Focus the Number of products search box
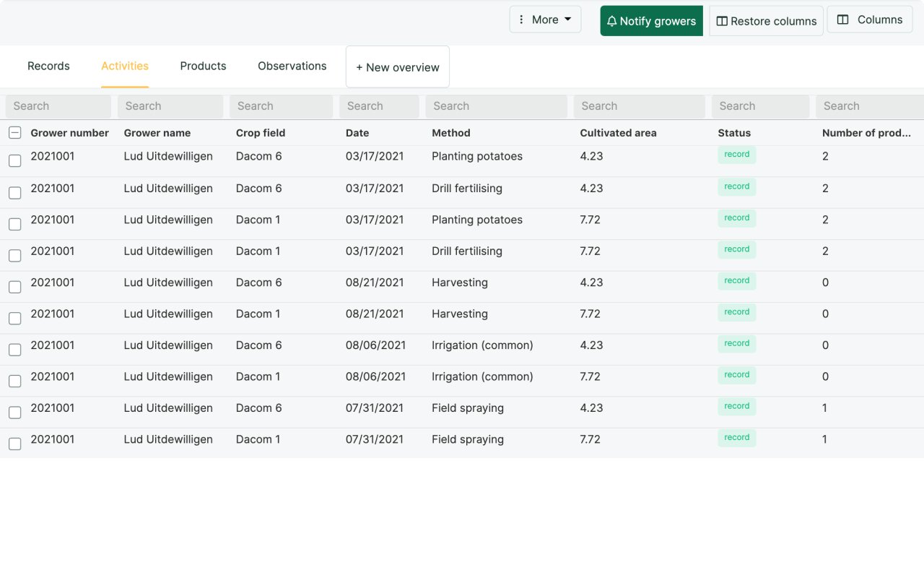This screenshot has width=924, height=578. 870,106
